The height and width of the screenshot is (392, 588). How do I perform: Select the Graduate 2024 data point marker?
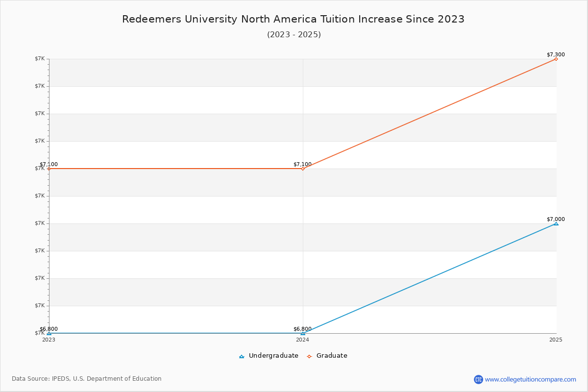303,169
